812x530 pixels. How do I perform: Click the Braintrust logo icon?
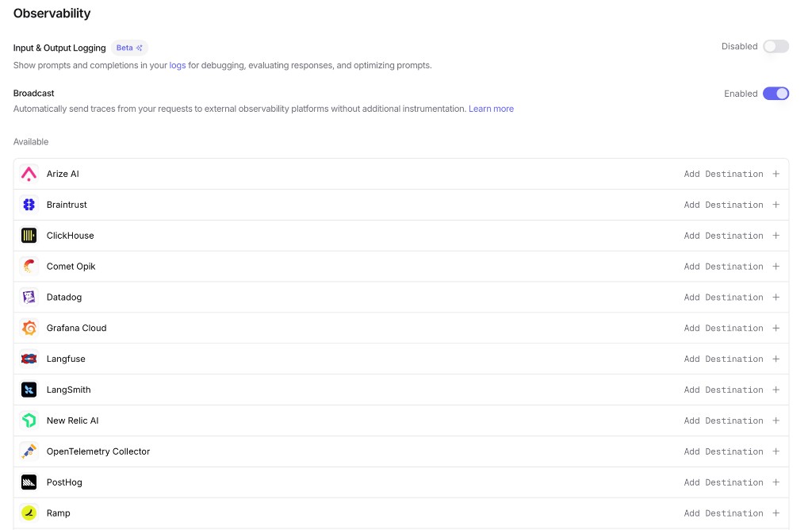pos(29,205)
